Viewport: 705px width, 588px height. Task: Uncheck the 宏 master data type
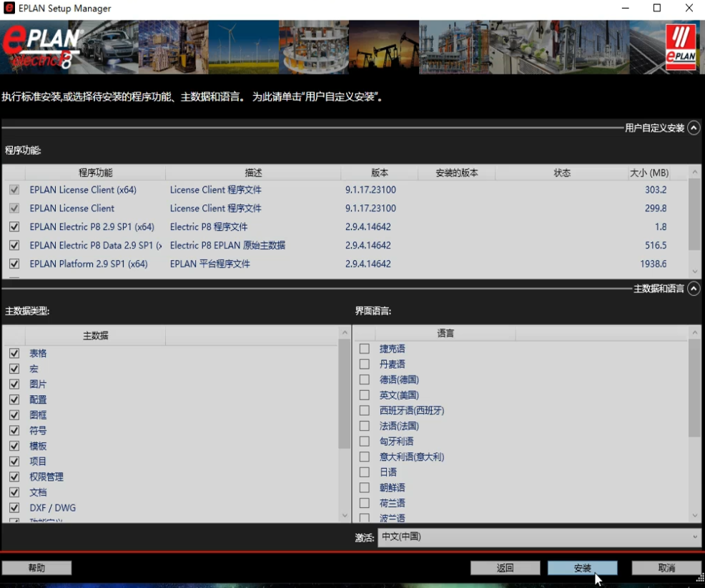pos(14,369)
